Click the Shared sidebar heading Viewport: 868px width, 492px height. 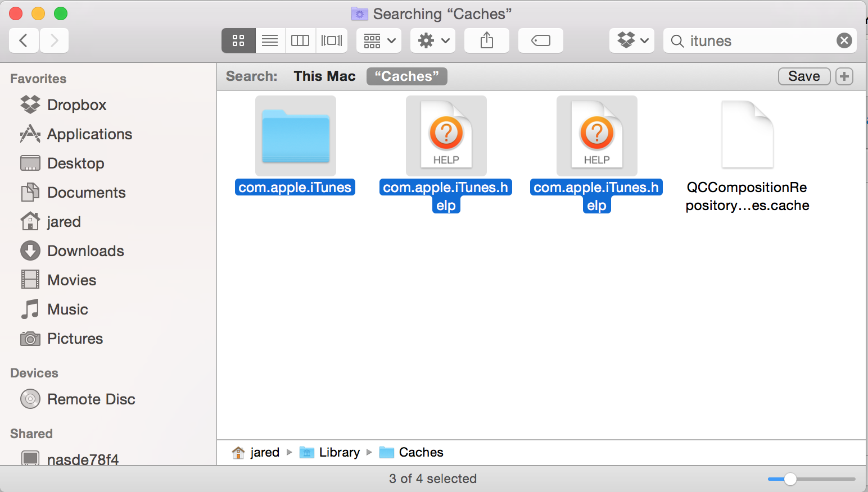point(31,434)
